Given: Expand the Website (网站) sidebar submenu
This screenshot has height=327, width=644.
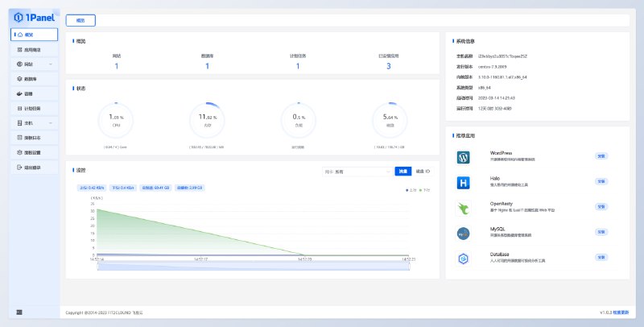Looking at the screenshot, I should 34,64.
